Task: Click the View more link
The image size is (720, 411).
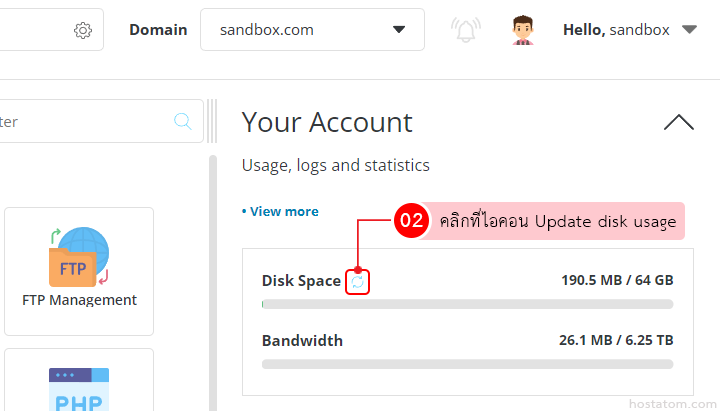Action: tap(280, 211)
